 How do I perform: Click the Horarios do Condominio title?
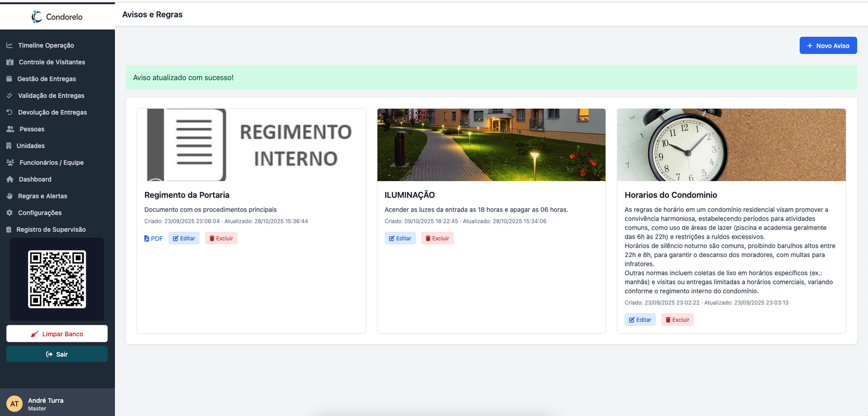tap(671, 195)
